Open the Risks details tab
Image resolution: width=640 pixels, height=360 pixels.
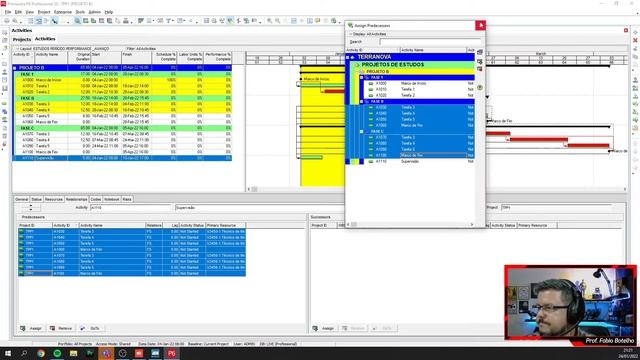coord(127,199)
